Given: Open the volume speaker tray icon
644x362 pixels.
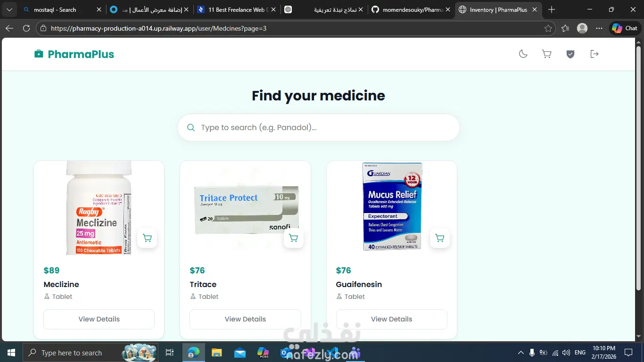Looking at the screenshot, I should (566, 353).
